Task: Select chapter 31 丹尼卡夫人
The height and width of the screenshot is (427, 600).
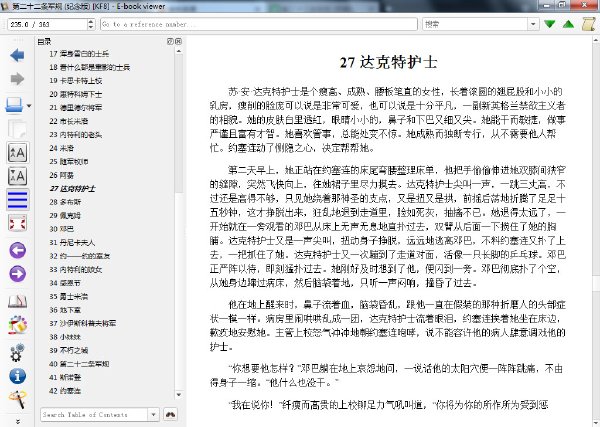Action: point(72,243)
